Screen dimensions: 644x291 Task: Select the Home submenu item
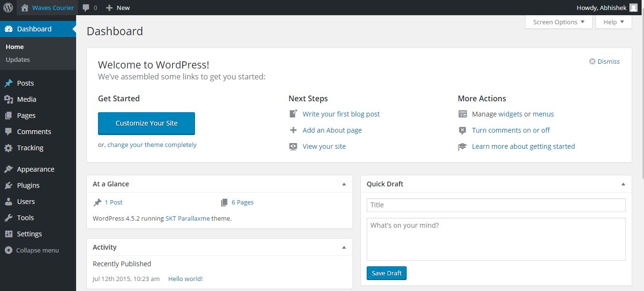coord(15,47)
